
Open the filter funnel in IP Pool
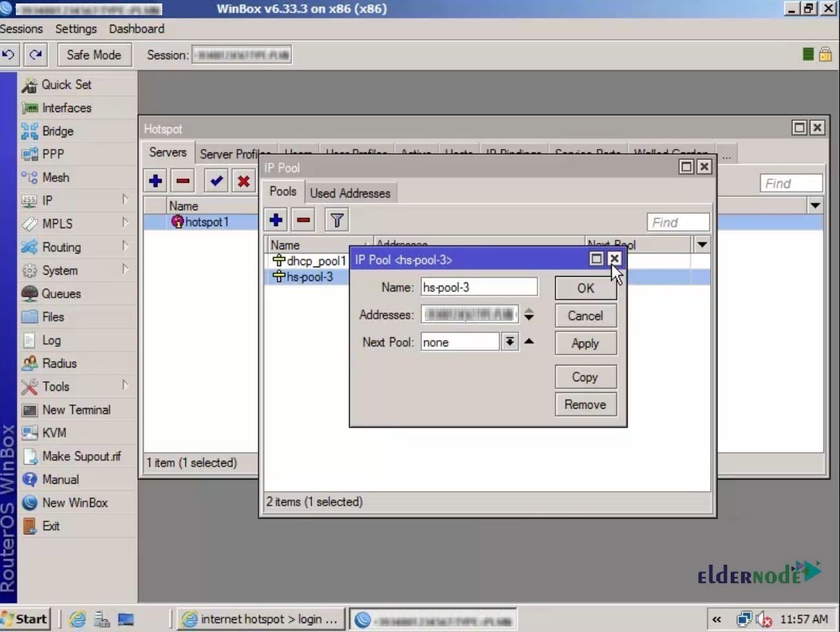[336, 221]
